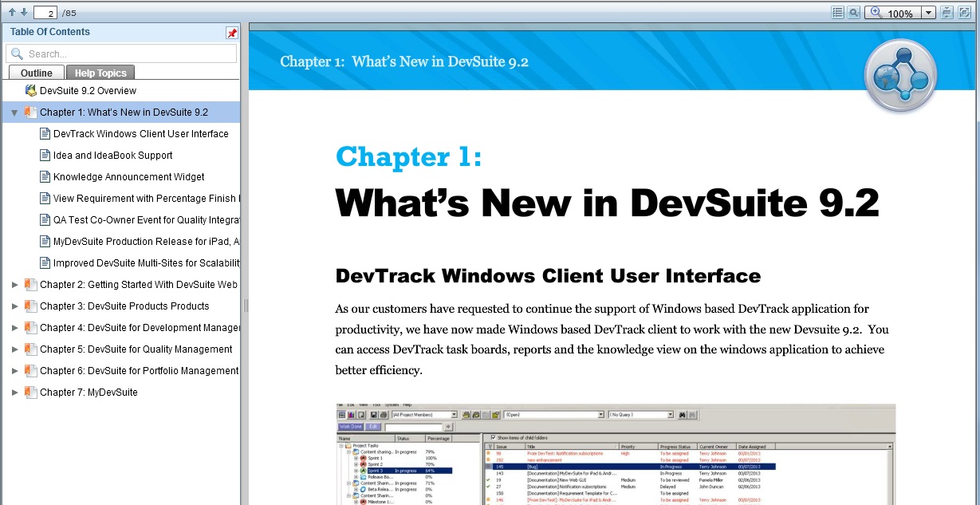Select Chapter 7: MyDevSuite
The image size is (980, 505).
[89, 393]
